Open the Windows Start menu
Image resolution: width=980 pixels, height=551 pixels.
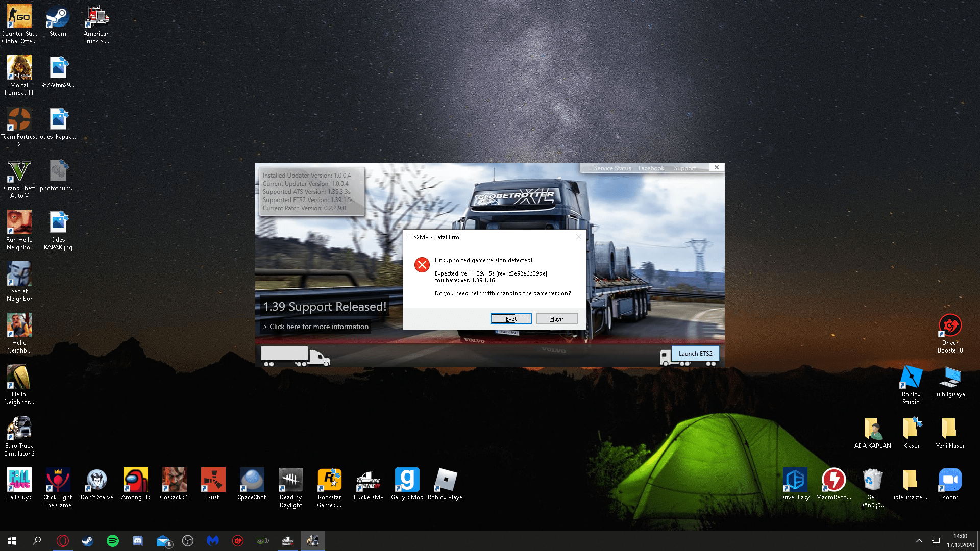(x=12, y=541)
